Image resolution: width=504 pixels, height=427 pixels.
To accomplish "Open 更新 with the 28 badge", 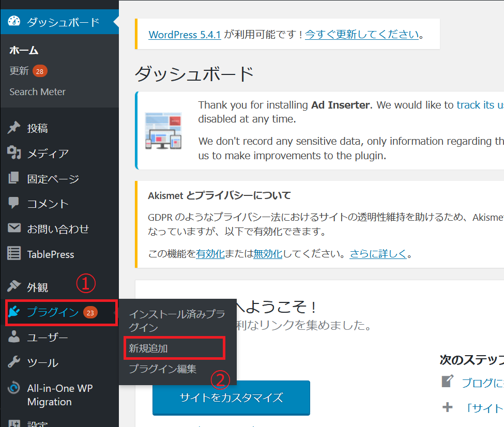I will [x=19, y=71].
